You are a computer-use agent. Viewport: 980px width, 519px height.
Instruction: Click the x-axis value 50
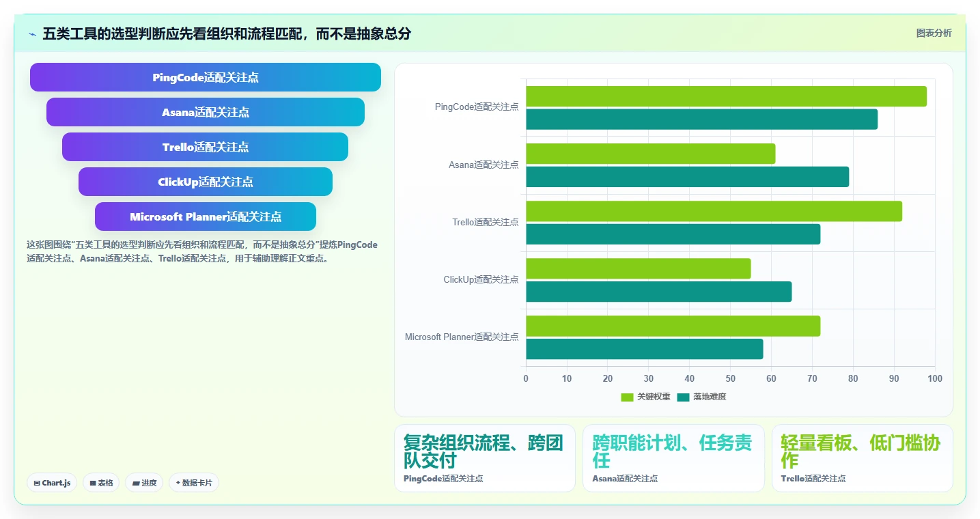(x=730, y=378)
